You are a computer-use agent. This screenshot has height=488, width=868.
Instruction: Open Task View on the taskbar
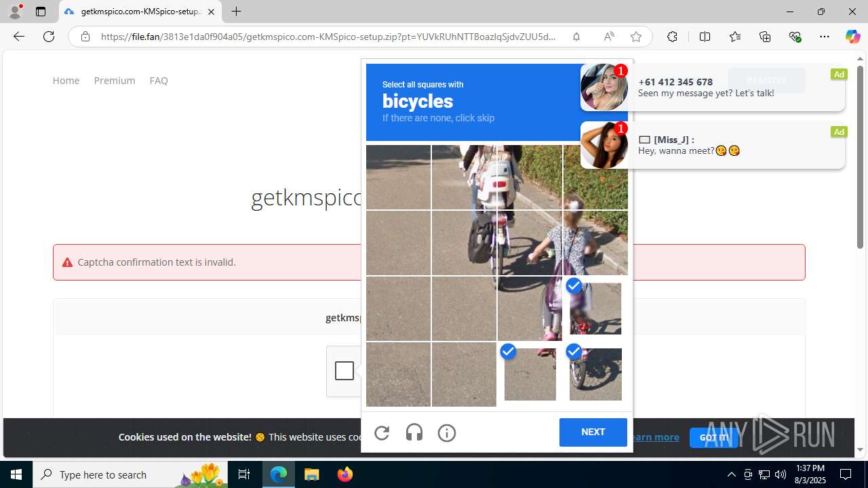coord(244,474)
